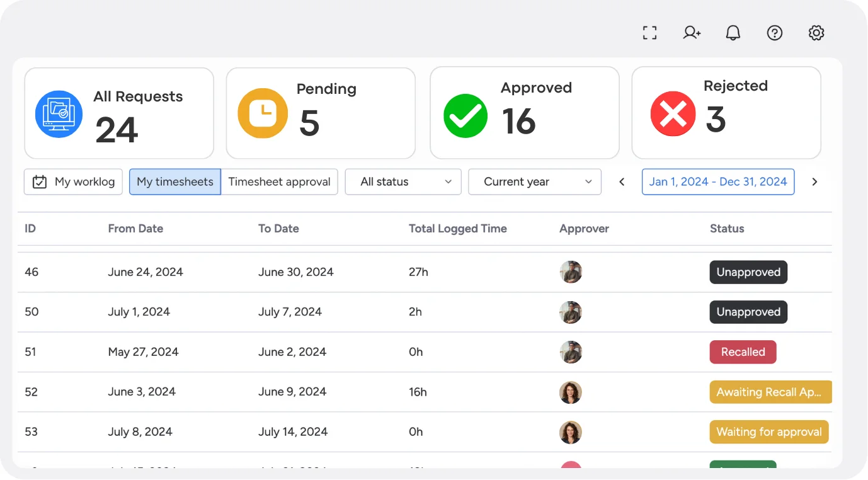Click the Recalled status badge on row 51
Image resolution: width=868 pixels, height=480 pixels.
[x=743, y=352]
